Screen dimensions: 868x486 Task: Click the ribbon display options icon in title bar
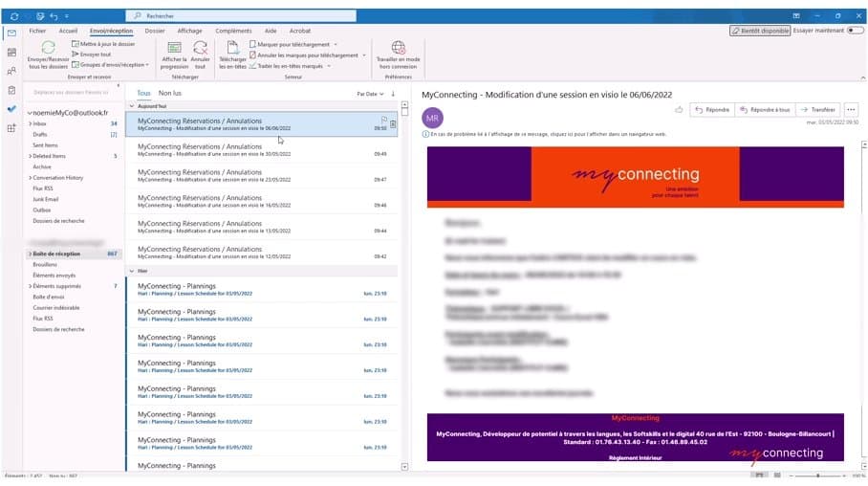point(796,16)
